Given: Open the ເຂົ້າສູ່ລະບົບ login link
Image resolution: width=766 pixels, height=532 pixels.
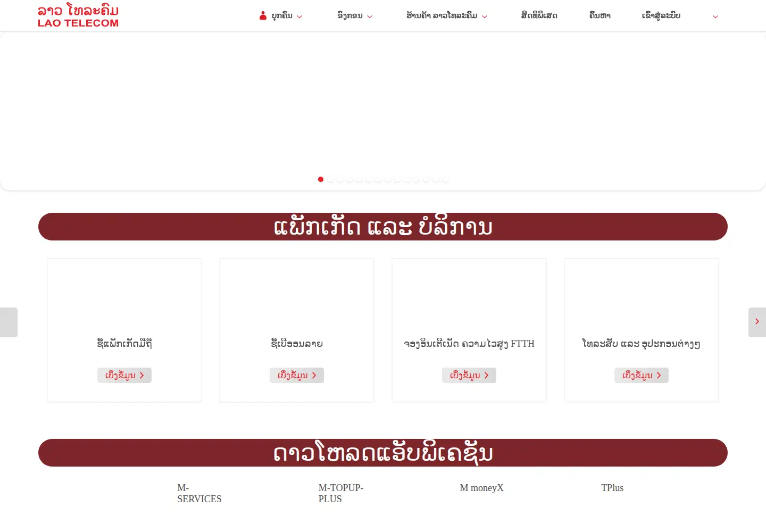Looking at the screenshot, I should click(x=661, y=16).
